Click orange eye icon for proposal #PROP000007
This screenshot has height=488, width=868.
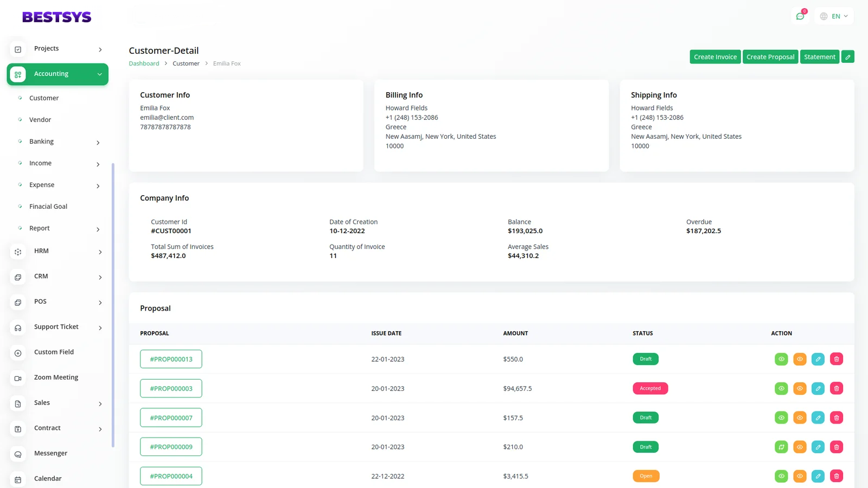pyautogui.click(x=800, y=418)
